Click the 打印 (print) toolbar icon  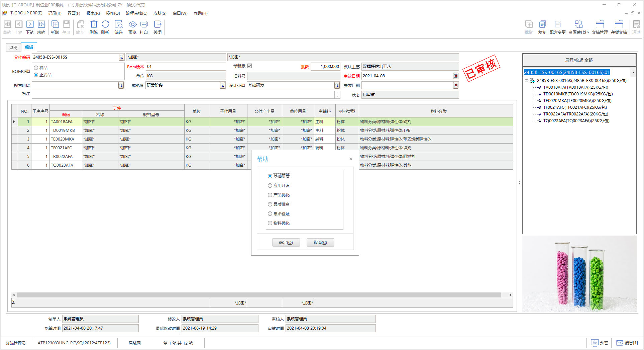pyautogui.click(x=144, y=27)
